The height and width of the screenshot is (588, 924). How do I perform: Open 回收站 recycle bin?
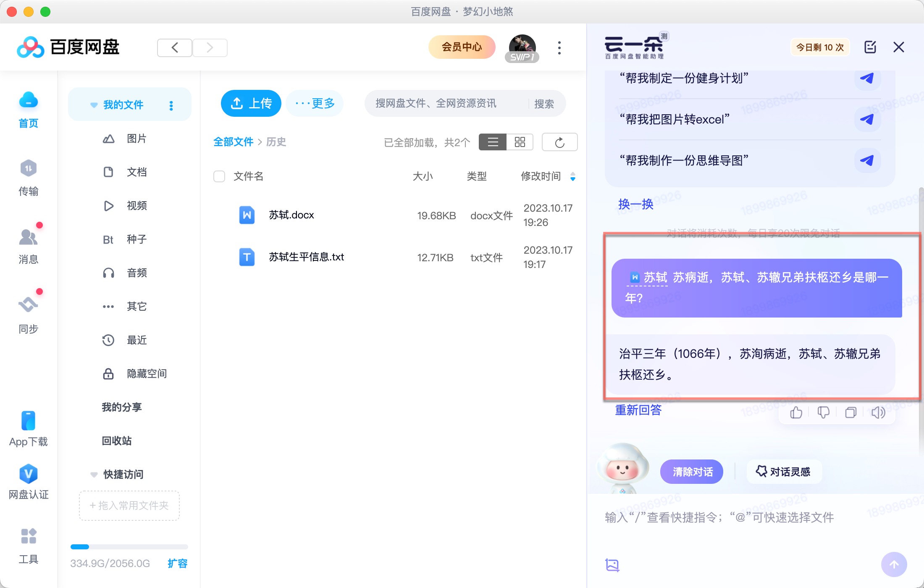(x=117, y=441)
